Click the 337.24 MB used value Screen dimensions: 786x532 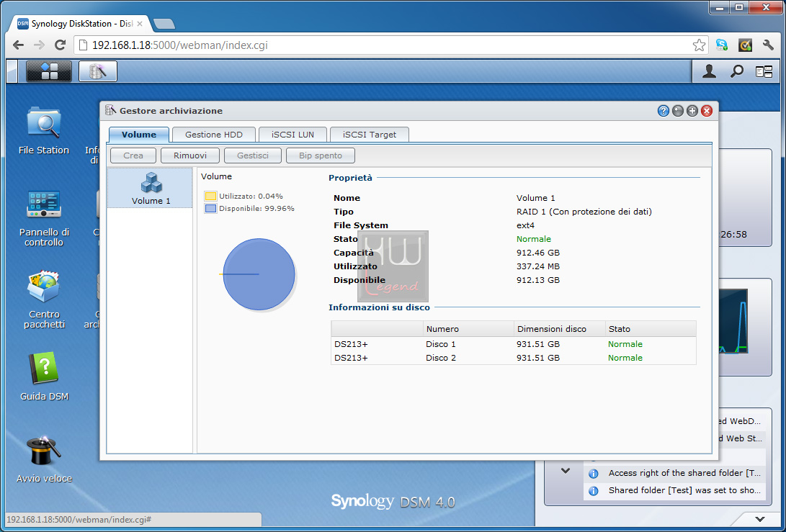(x=538, y=266)
